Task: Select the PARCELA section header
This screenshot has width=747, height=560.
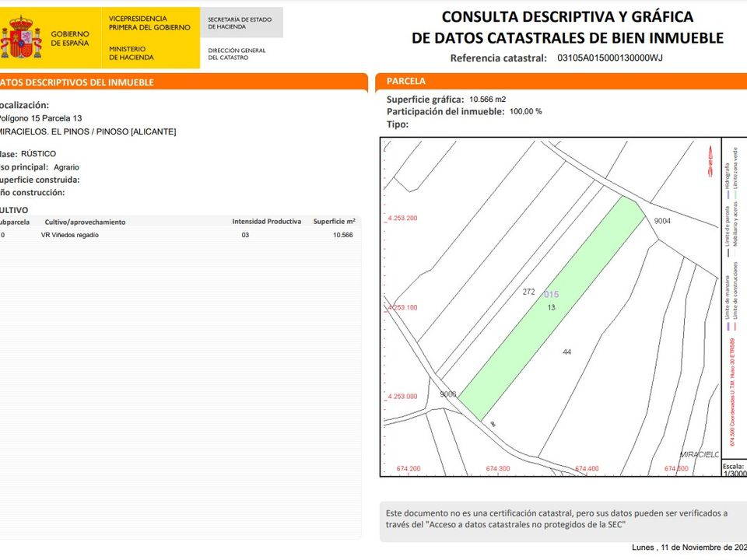Action: 561,82
